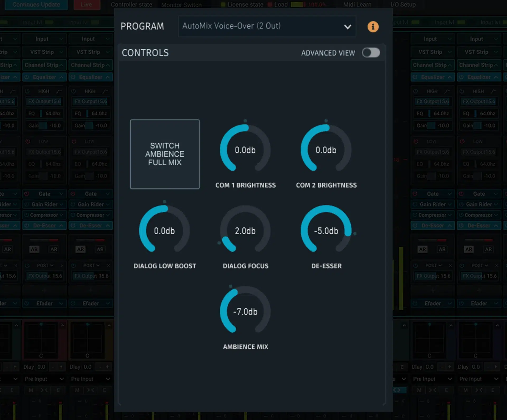Toggle Live mode in the top bar
Screen dimensions: 507x420
tap(87, 4)
